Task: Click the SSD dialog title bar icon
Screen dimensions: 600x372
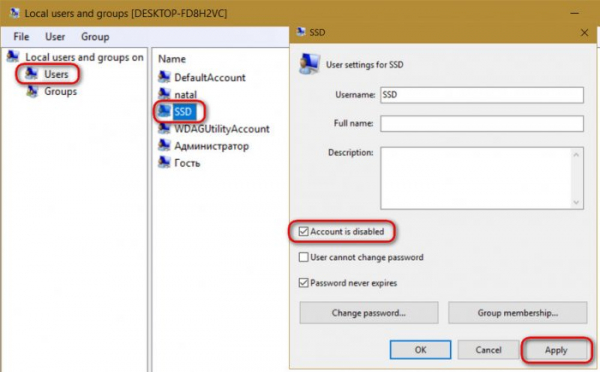Action: coord(301,32)
